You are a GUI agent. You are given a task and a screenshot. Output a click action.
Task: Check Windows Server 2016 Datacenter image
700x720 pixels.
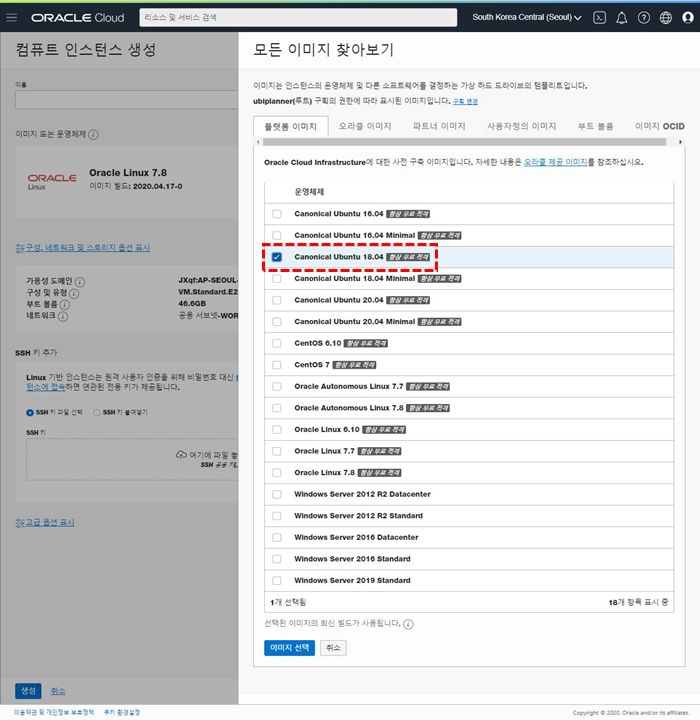coord(277,538)
